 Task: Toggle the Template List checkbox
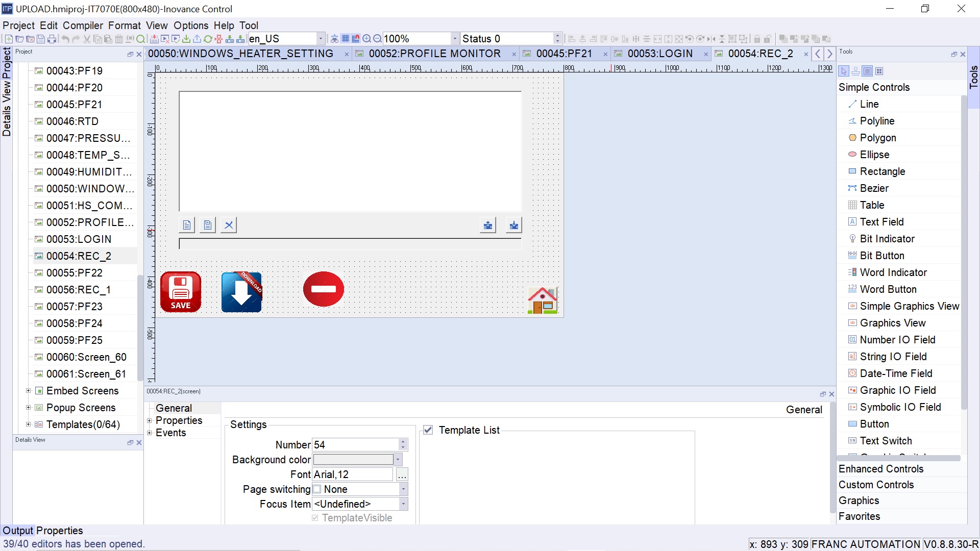(x=428, y=430)
